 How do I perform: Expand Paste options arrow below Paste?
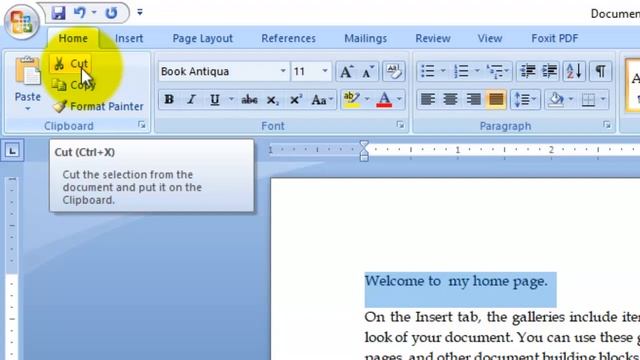[28, 109]
